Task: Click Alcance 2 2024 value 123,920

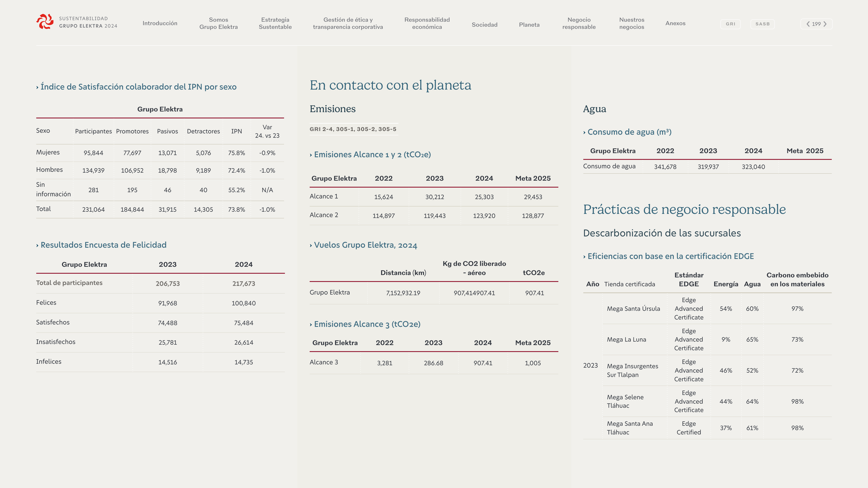Action: 484,216
